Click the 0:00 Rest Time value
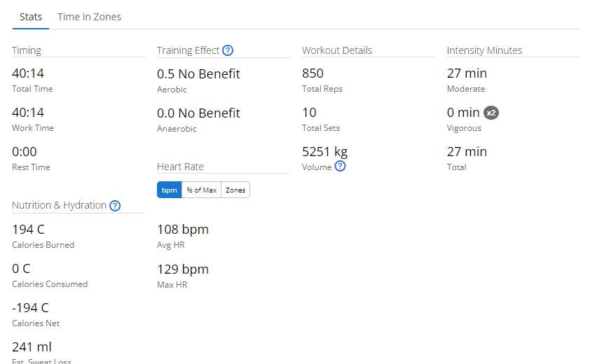Viewport: 597px width, 364px height. tap(25, 152)
